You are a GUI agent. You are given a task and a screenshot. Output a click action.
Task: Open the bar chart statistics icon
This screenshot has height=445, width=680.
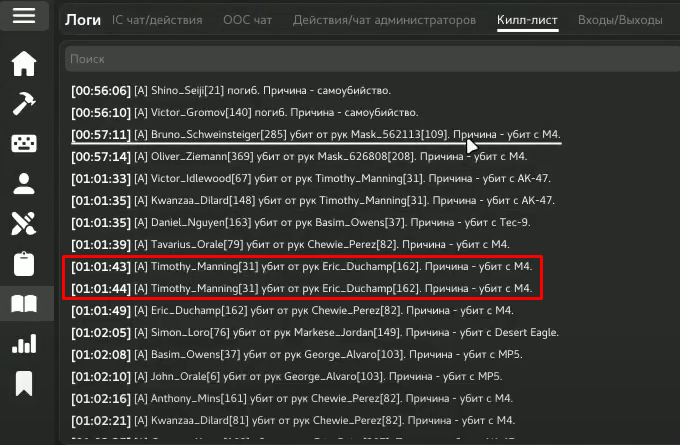click(x=24, y=344)
